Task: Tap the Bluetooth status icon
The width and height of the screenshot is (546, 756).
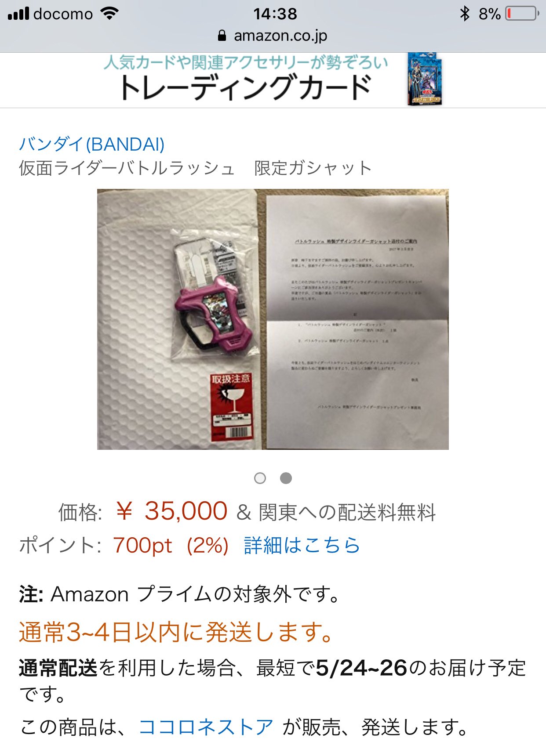Action: click(464, 14)
